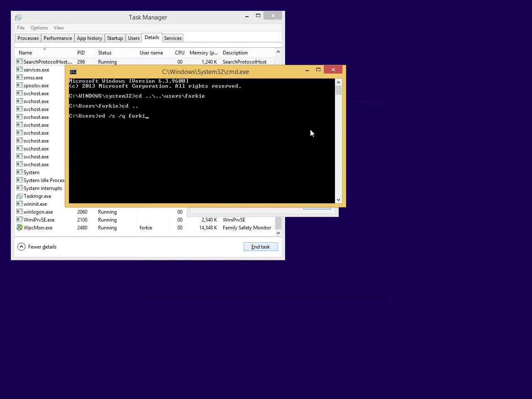Select the wininit.exe process icon
532x399 pixels.
(x=19, y=204)
